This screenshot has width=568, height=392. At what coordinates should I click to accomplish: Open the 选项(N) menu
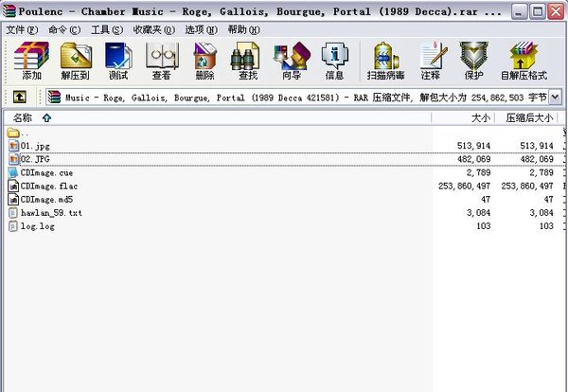(201, 30)
